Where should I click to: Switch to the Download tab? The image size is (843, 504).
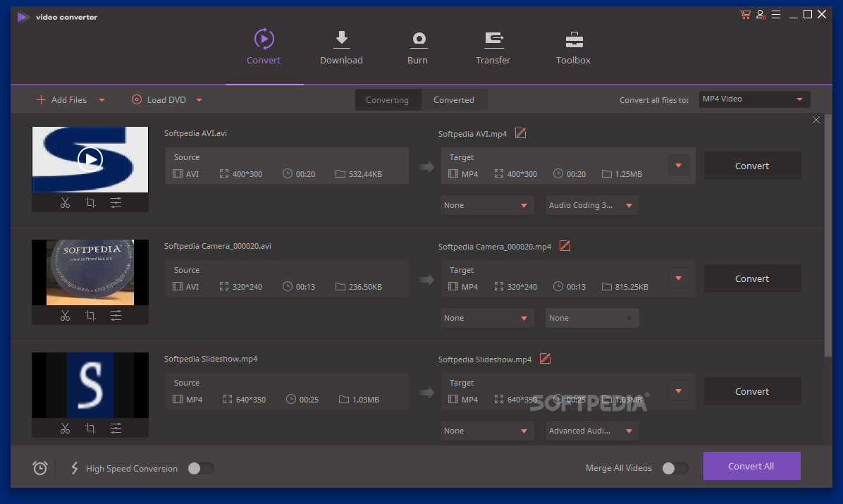341,47
